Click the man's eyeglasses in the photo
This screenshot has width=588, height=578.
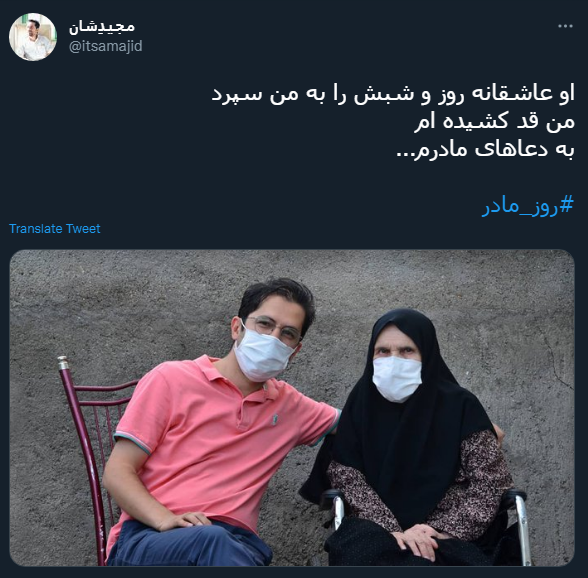(273, 329)
